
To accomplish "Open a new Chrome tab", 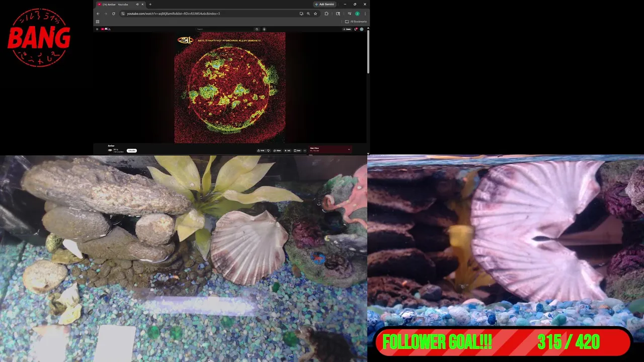I will pyautogui.click(x=150, y=4).
